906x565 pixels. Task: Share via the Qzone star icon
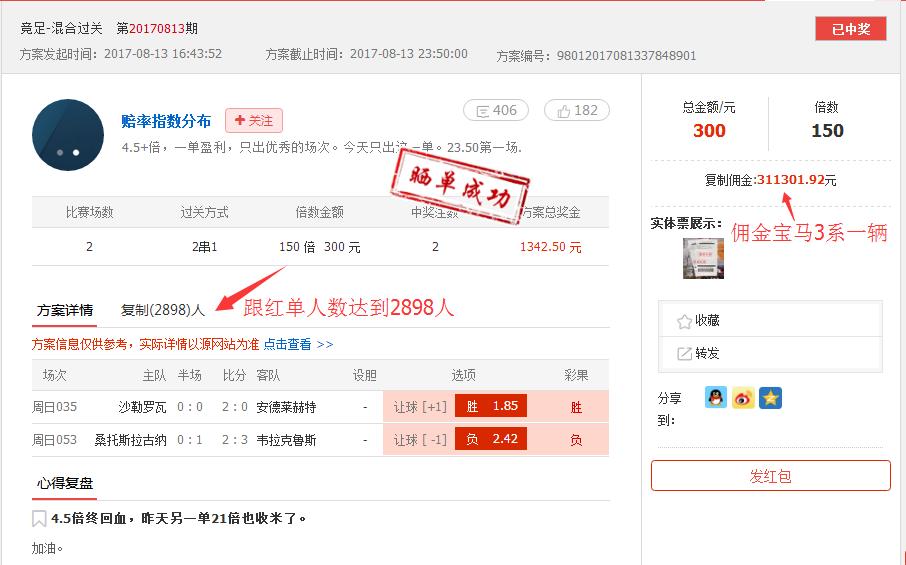tap(770, 397)
